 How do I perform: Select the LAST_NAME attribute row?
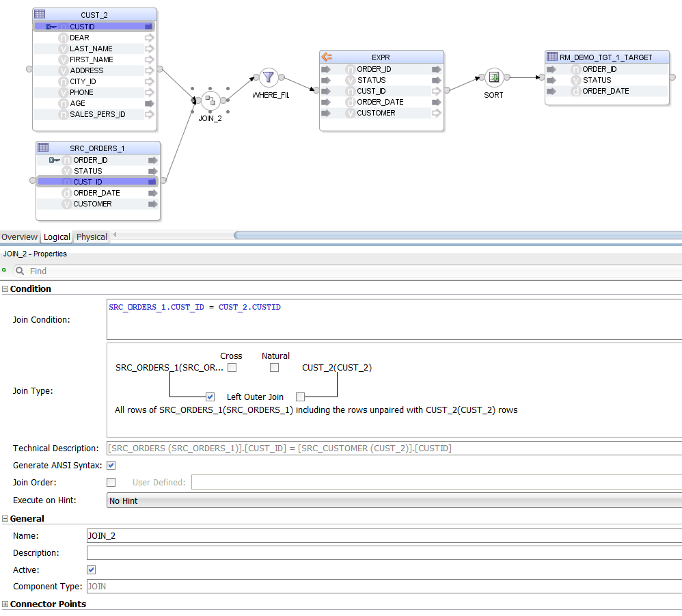coord(94,49)
